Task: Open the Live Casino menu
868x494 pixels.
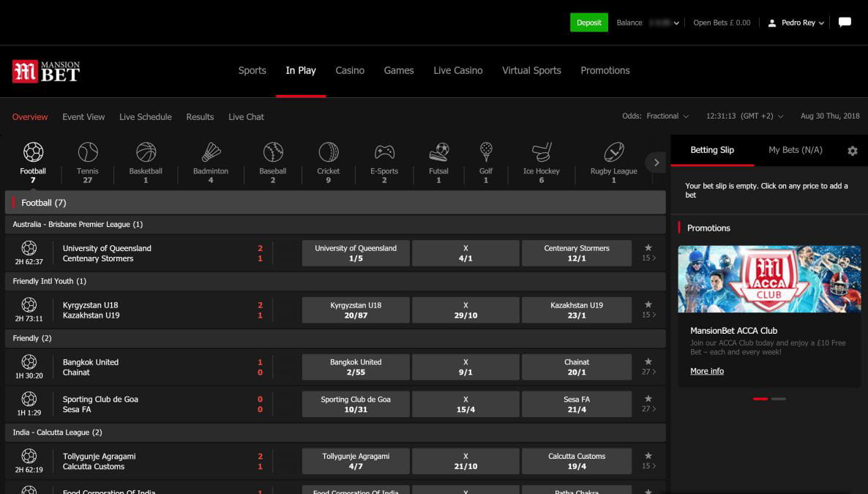Action: 458,71
